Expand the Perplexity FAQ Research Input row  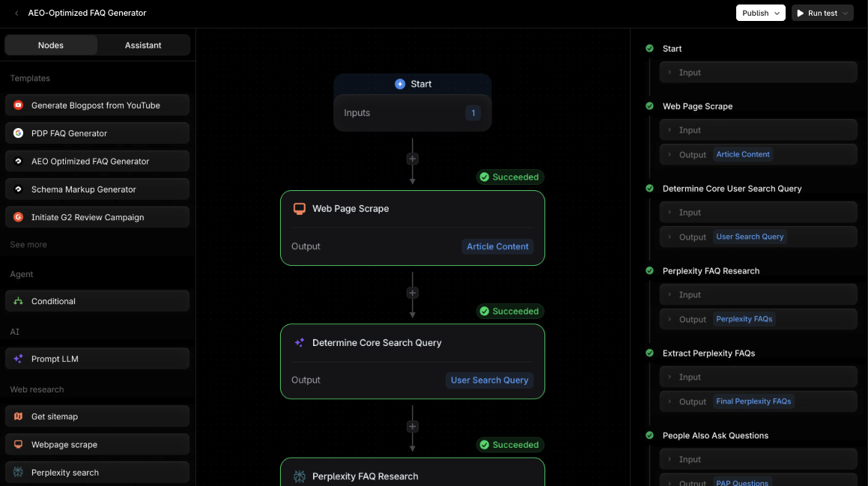pyautogui.click(x=758, y=295)
